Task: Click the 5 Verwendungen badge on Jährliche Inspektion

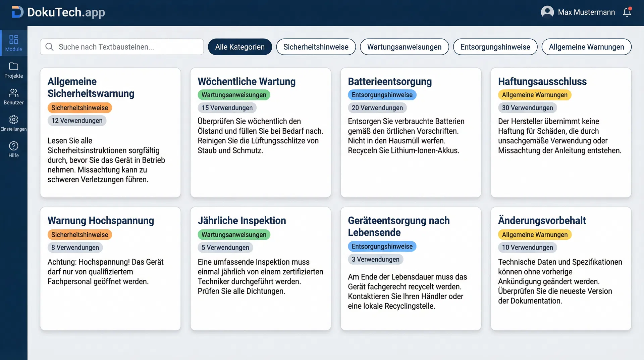Action: click(x=225, y=248)
